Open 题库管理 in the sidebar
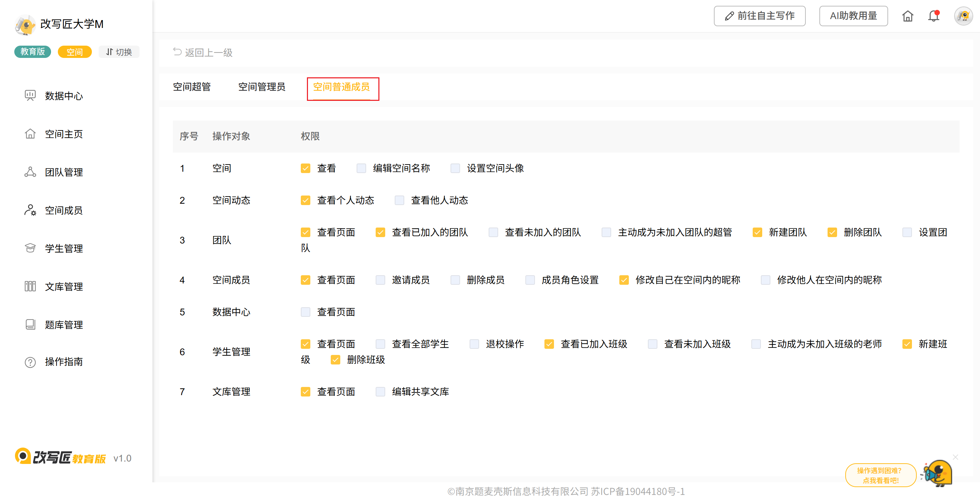Screen dimensions: 980x498 [64, 324]
